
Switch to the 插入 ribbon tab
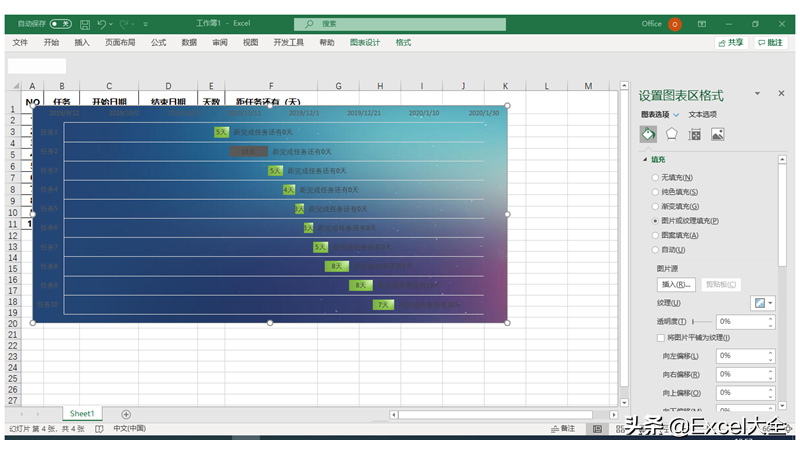[x=82, y=42]
